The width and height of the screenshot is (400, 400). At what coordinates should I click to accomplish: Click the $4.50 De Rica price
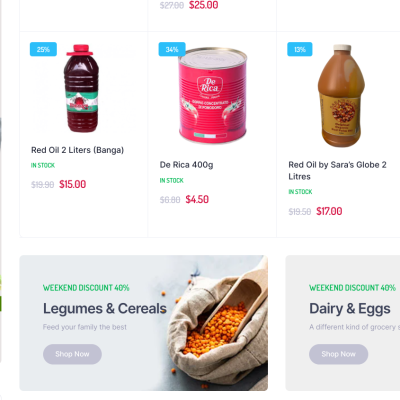click(197, 200)
